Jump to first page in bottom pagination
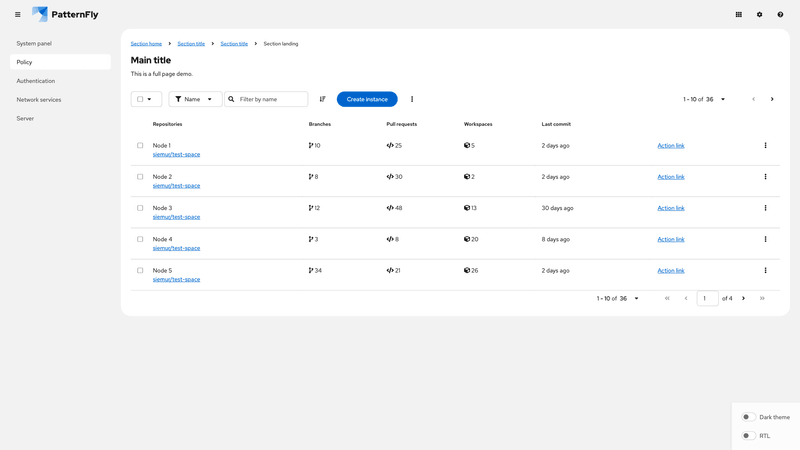The width and height of the screenshot is (800, 450). (x=667, y=298)
